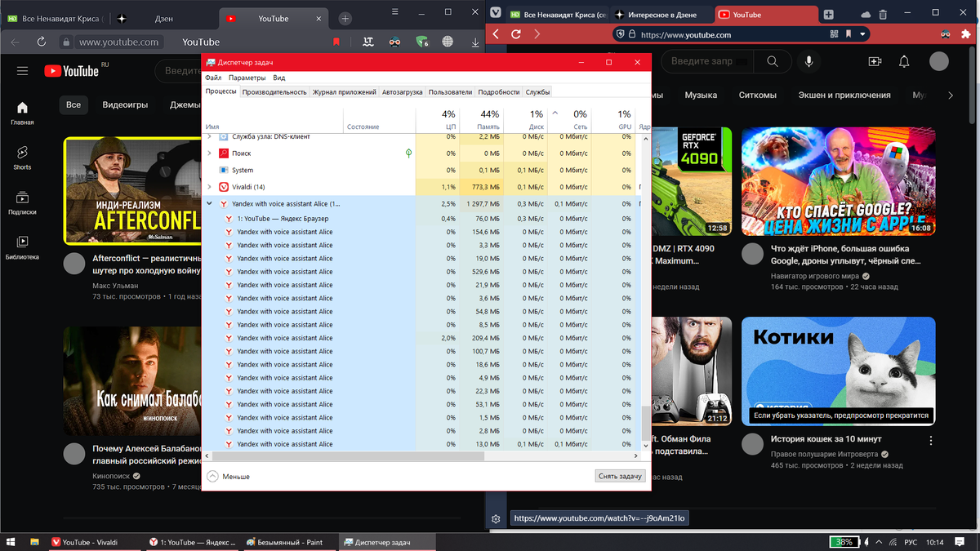Viewport: 980px width, 551px height.
Task: Switch to Автозагрузка tab
Action: [403, 92]
